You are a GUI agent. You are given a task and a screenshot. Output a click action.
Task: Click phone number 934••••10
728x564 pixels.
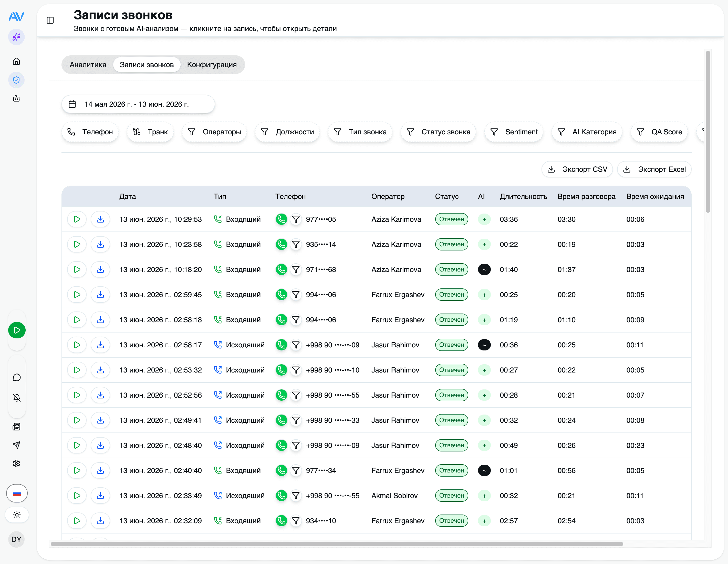coord(321,521)
